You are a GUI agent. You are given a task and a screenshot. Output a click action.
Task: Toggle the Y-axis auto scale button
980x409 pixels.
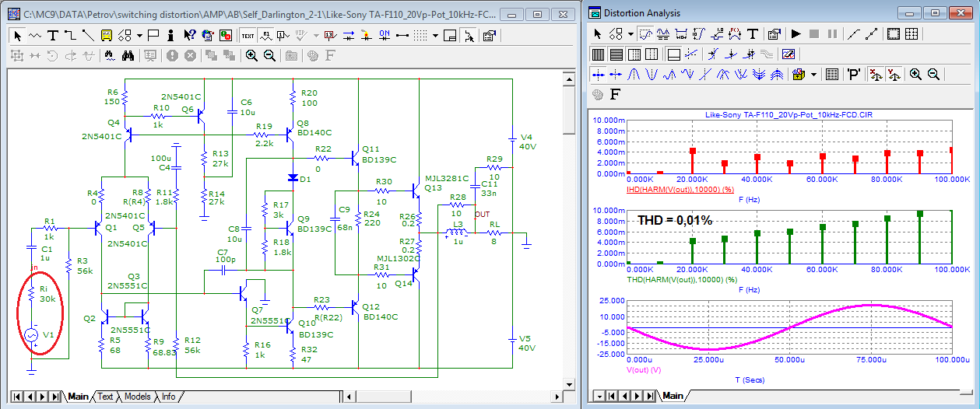894,75
